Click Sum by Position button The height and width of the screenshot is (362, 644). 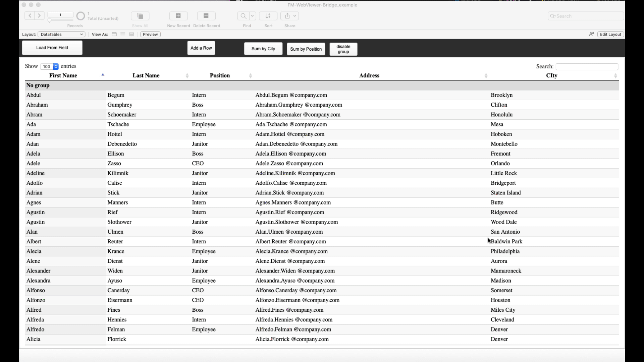click(306, 49)
